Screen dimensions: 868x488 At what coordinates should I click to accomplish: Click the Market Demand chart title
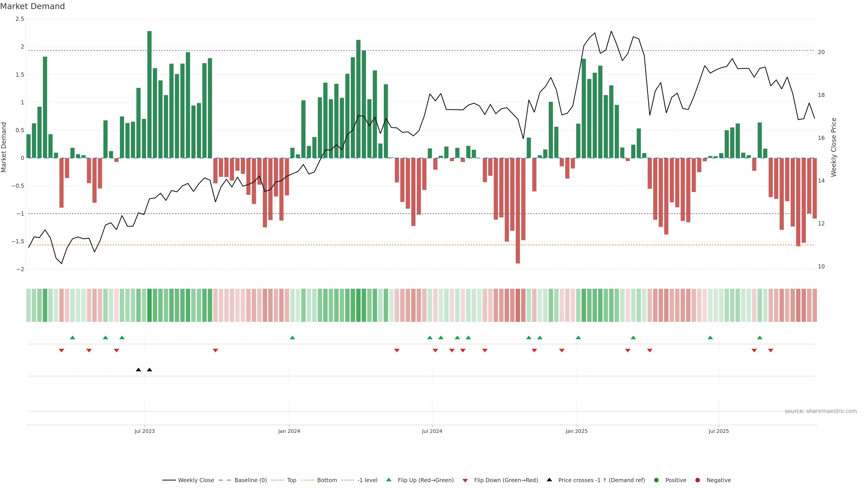click(32, 6)
